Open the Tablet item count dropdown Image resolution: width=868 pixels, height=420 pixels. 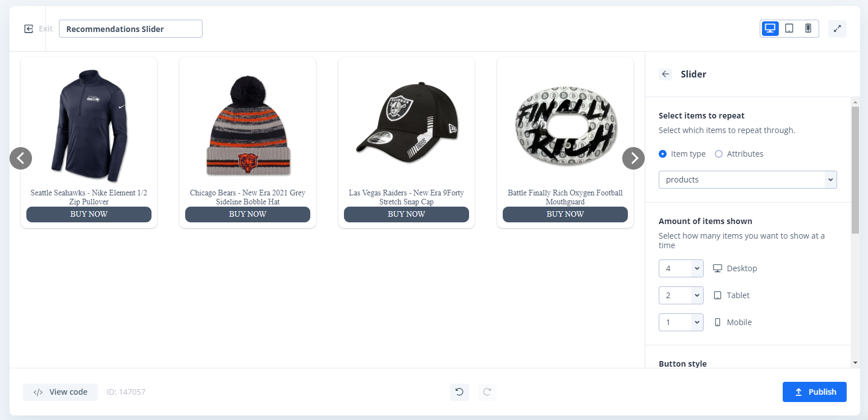click(x=681, y=295)
